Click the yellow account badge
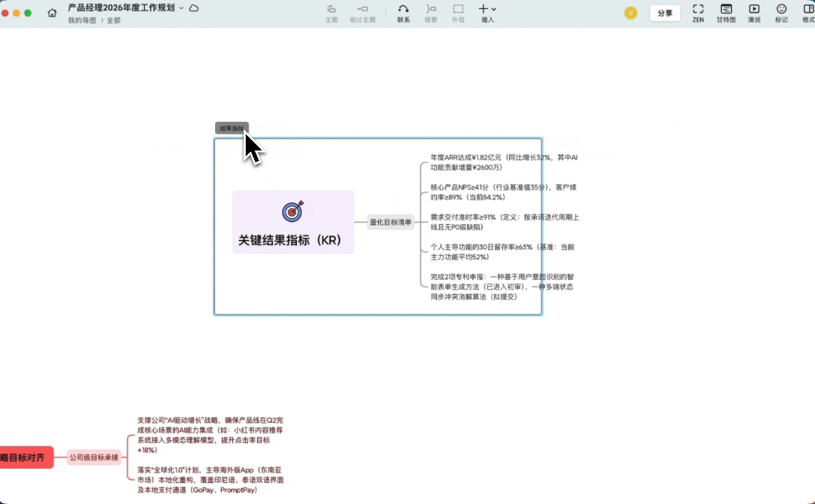The width and height of the screenshot is (815, 504). [630, 13]
